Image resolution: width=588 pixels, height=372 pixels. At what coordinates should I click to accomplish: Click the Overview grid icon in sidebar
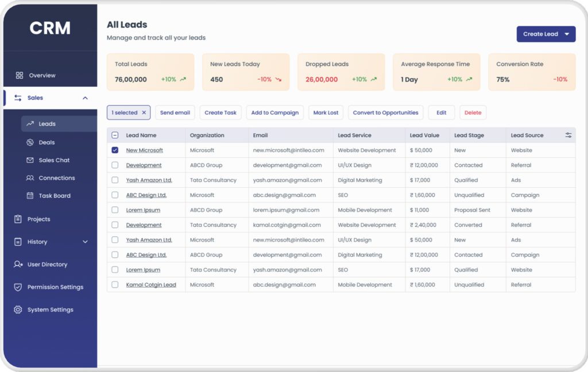20,75
